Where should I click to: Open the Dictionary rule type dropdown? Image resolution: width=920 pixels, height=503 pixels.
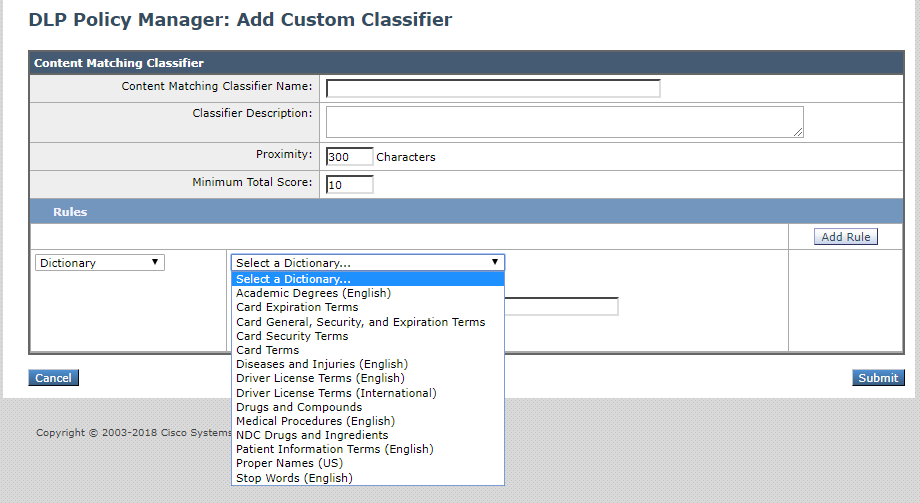(x=100, y=262)
